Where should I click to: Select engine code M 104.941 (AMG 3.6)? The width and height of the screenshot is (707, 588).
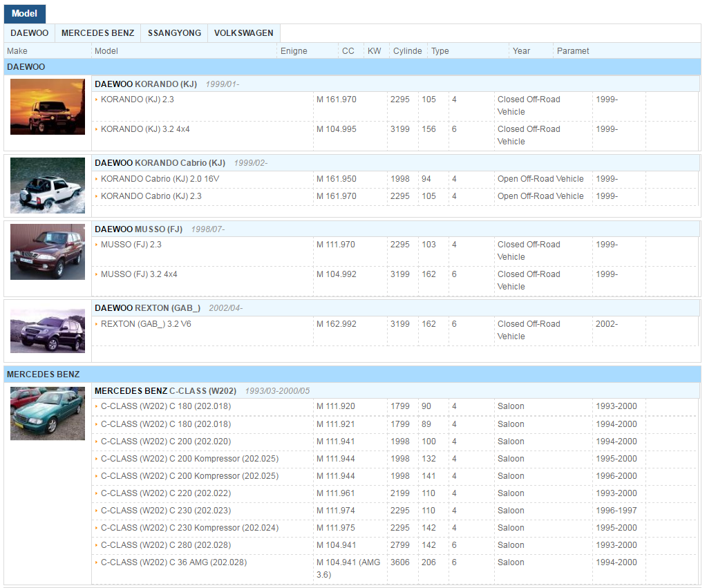click(x=348, y=569)
